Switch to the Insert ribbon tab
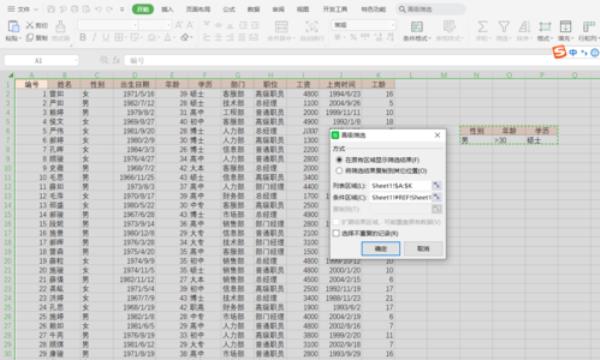This screenshot has width=600, height=360. click(x=167, y=9)
